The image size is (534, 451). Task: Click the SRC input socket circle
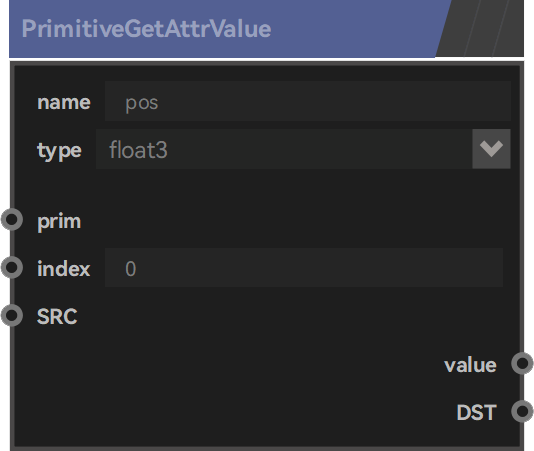pos(12,315)
